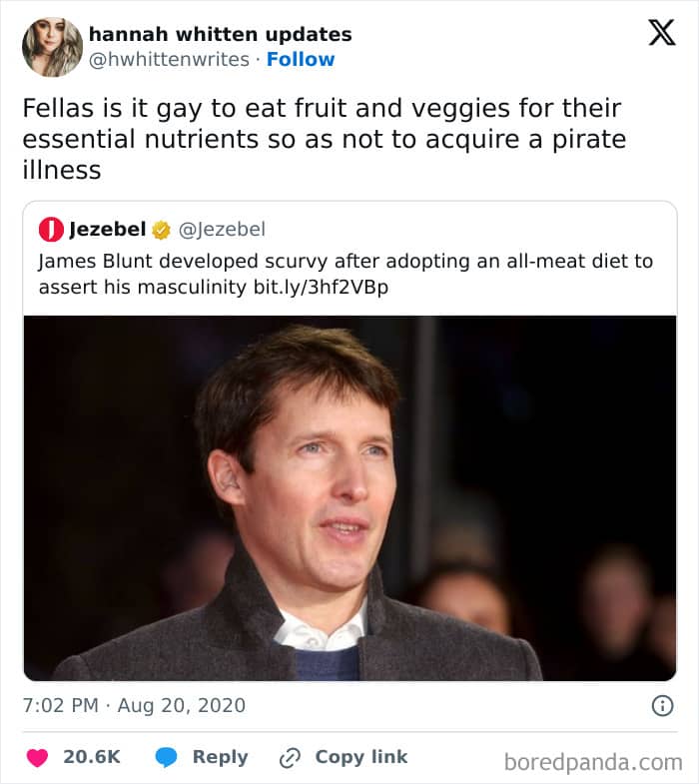Follow @hwhittenwrites
The height and width of the screenshot is (784, 699).
coord(301,60)
